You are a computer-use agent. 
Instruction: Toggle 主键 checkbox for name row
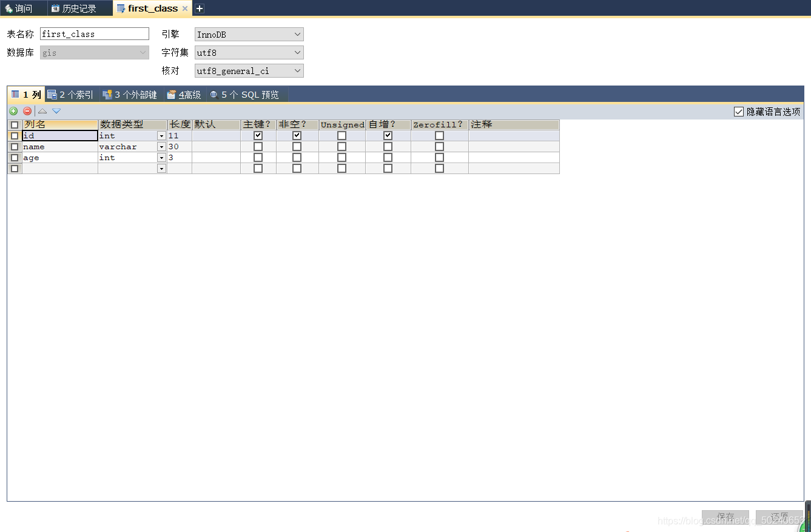258,147
